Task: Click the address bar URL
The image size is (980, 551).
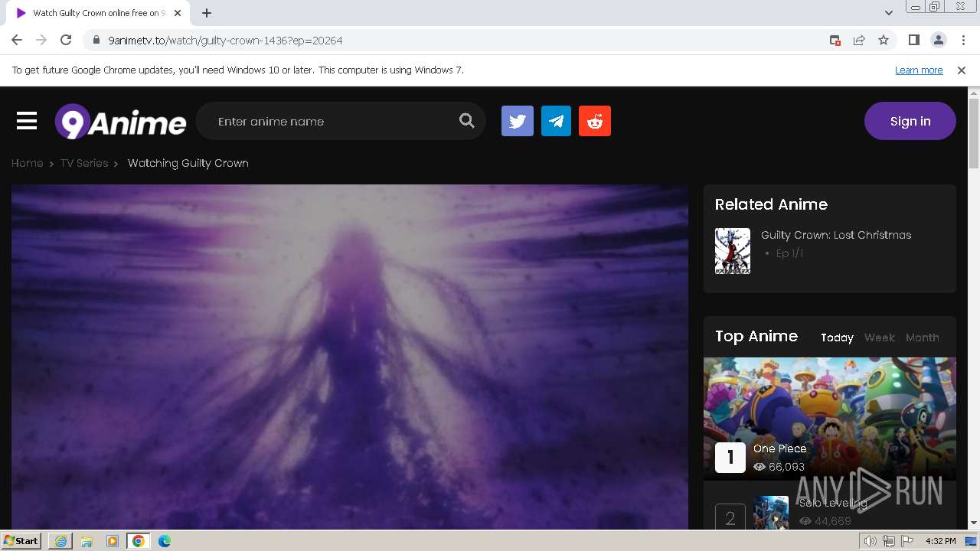Action: (225, 40)
